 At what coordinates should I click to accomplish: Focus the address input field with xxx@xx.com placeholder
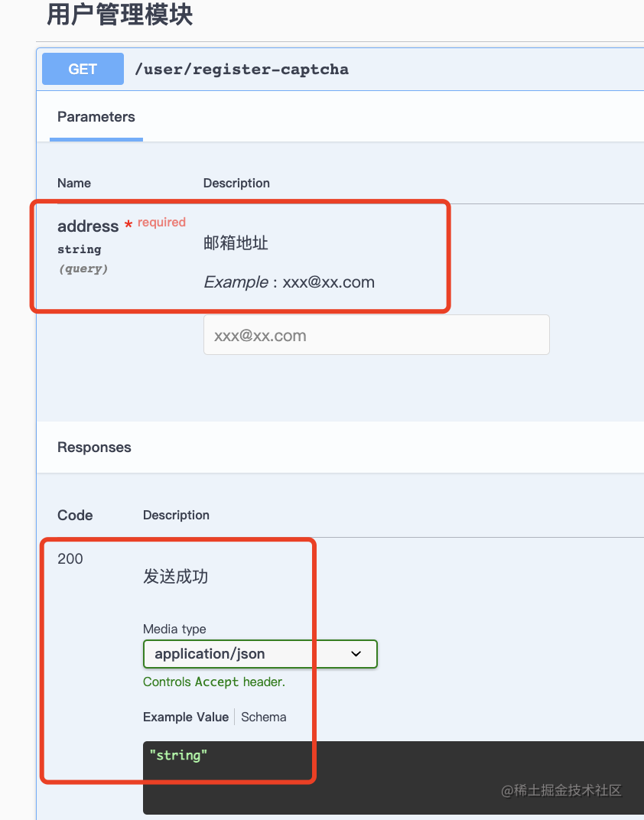(x=376, y=335)
